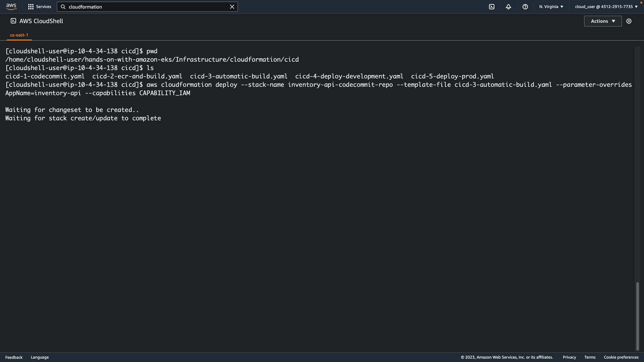Screen dimensions: 644x362
Task: Select the us-east-1 terminal tab
Action: point(19,35)
